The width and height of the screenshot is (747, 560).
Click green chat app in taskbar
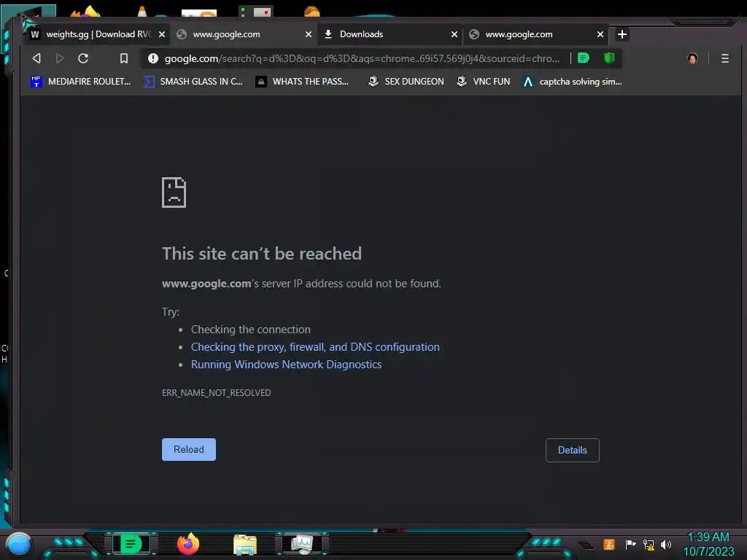[x=131, y=544]
